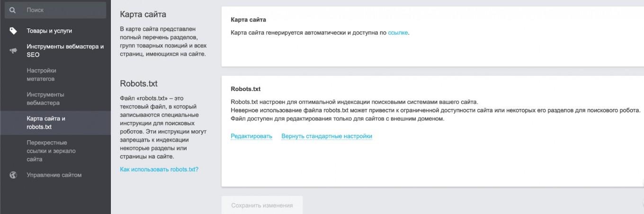The height and width of the screenshot is (214, 644).
Task: Click the tag icon beside Товары и услуги
Action: [13, 31]
